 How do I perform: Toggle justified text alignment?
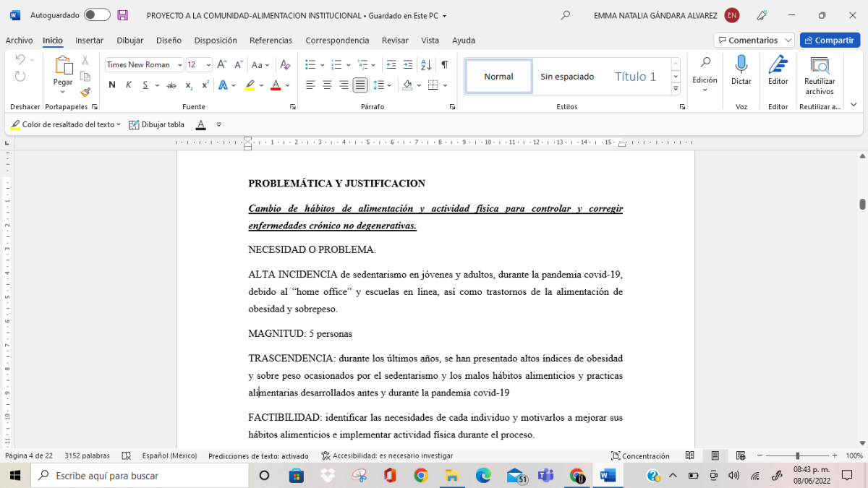[360, 85]
